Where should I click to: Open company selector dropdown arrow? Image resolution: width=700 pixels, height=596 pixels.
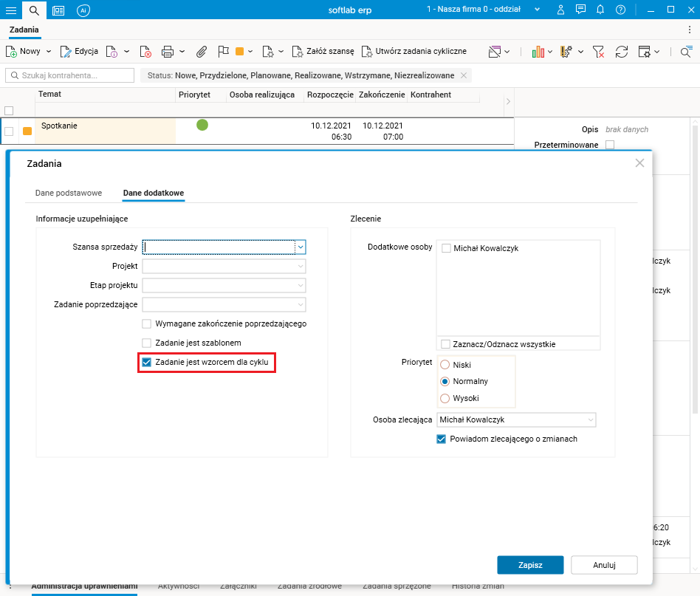pyautogui.click(x=537, y=10)
